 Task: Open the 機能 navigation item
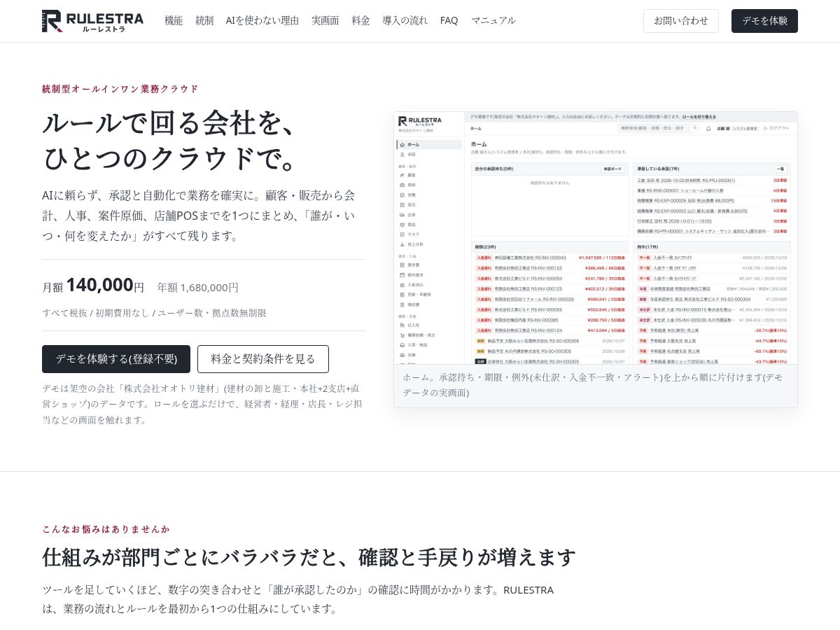coord(174,21)
